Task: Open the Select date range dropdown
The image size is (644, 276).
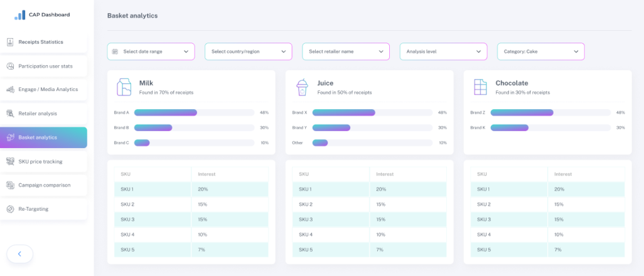Action: tap(151, 51)
